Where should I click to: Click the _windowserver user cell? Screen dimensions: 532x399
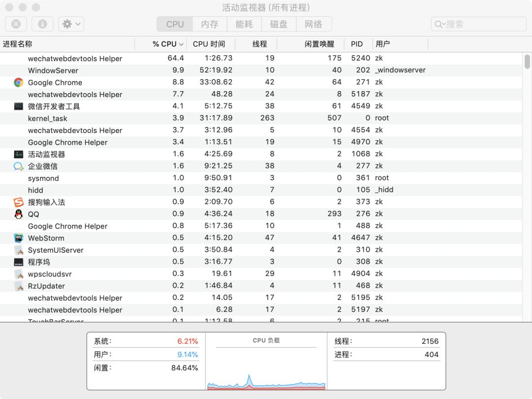point(400,70)
